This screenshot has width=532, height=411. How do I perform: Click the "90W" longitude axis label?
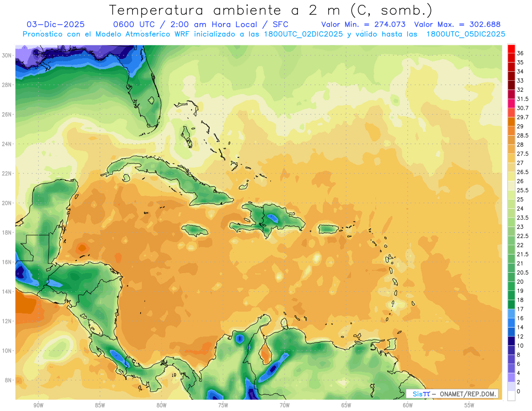coord(38,405)
